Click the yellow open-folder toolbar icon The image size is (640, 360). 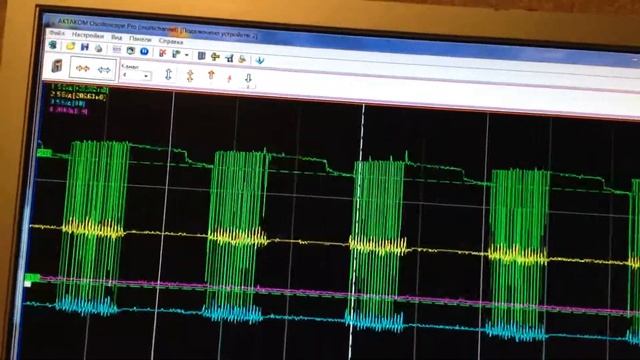(70, 46)
